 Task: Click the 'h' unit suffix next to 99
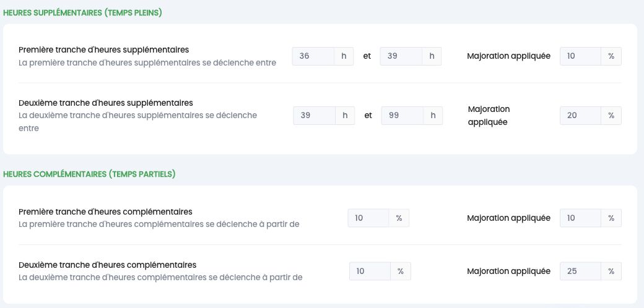click(x=433, y=116)
